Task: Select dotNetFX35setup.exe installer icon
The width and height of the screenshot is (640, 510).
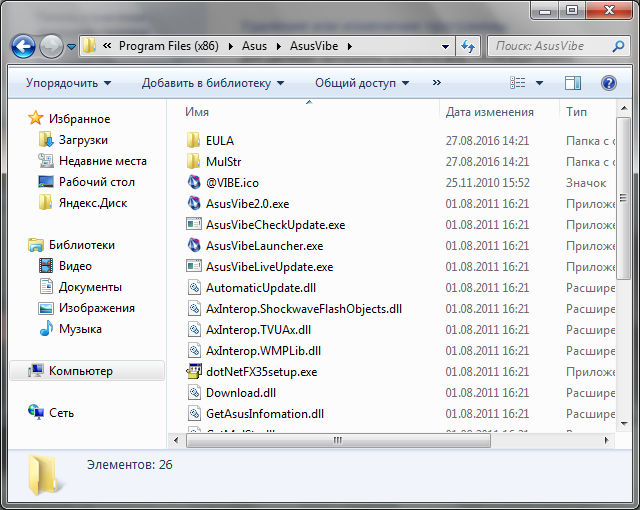Action: point(194,371)
